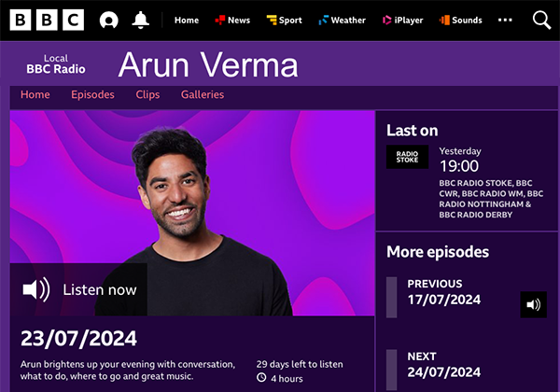Switch to the Episodes tab

click(92, 94)
